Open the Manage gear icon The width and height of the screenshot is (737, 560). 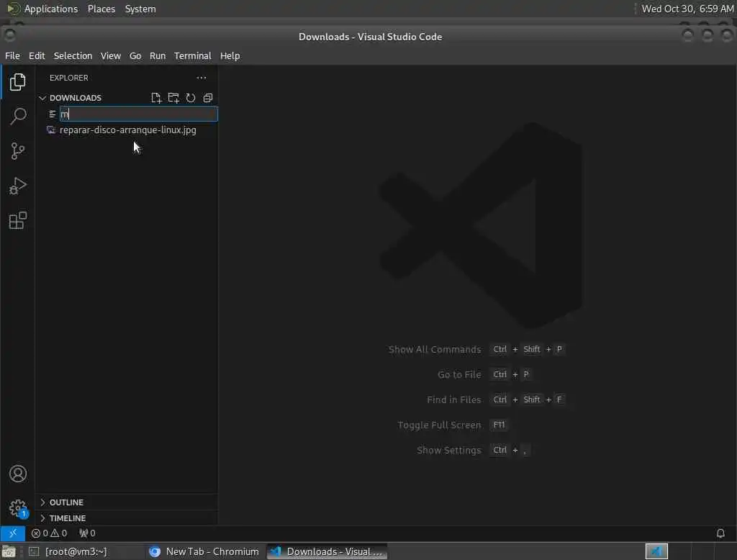coord(18,507)
